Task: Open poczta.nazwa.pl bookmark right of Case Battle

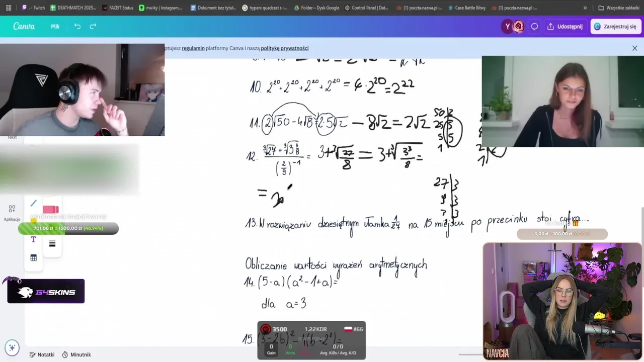Action: pos(514,8)
